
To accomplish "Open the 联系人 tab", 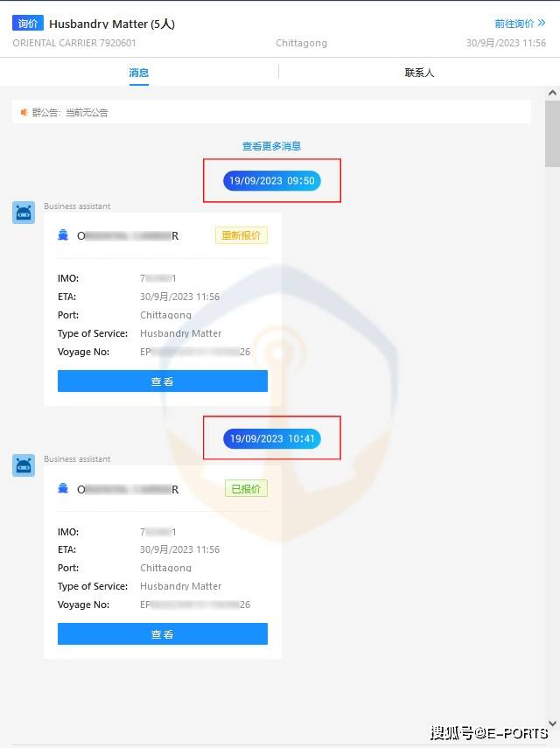I will [419, 73].
